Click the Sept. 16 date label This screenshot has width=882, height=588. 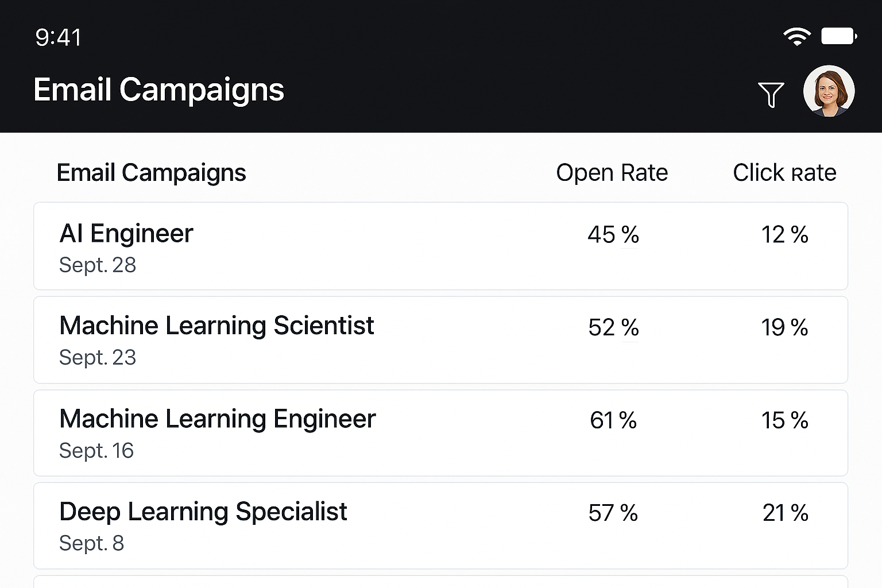pos(96,451)
